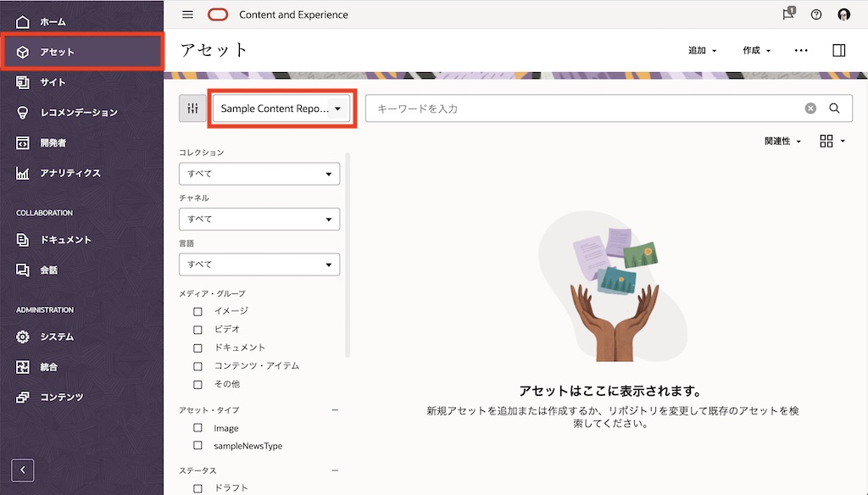Screen dimensions: 868x495
Task: Open the user avatar profile menu
Action: (x=843, y=14)
